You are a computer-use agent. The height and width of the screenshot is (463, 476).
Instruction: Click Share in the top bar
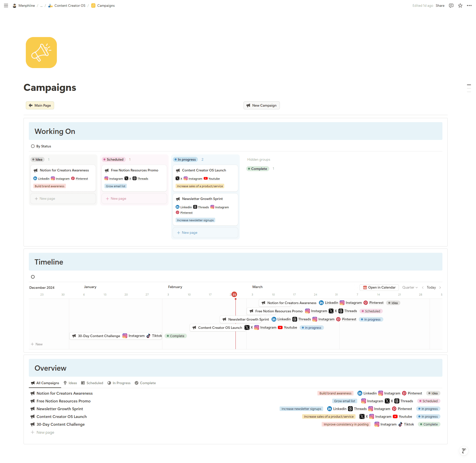click(440, 6)
